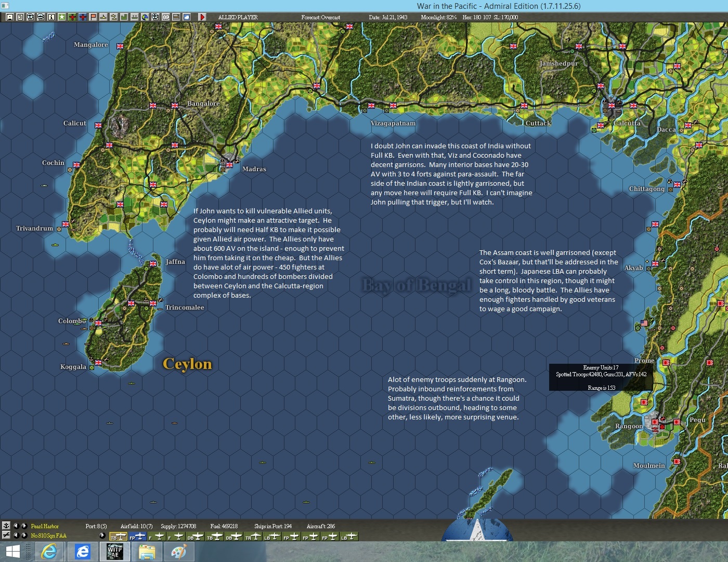Viewport: 728px width, 562px height.
Task: Click the 'Date: Jul 21, 1943' text
Action: [388, 17]
